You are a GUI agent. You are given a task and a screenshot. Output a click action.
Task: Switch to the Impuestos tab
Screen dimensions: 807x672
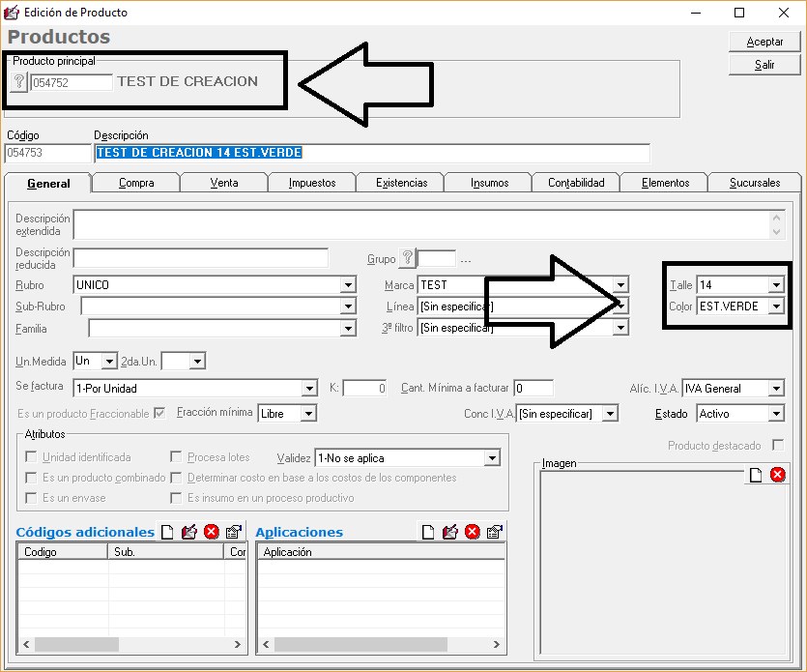click(x=311, y=183)
